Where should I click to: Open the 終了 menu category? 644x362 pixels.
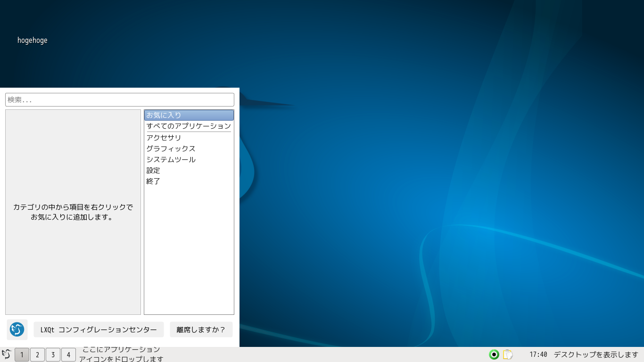153,181
